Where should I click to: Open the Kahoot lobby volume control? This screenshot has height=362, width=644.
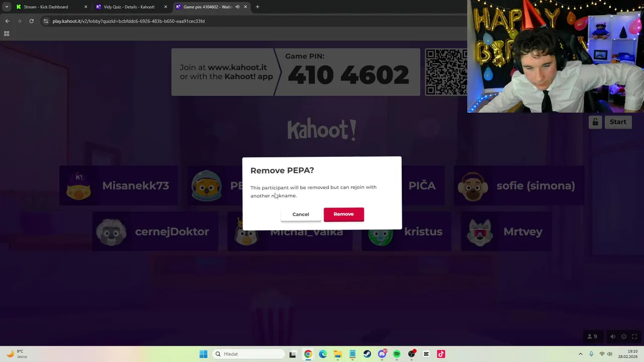[612, 336]
